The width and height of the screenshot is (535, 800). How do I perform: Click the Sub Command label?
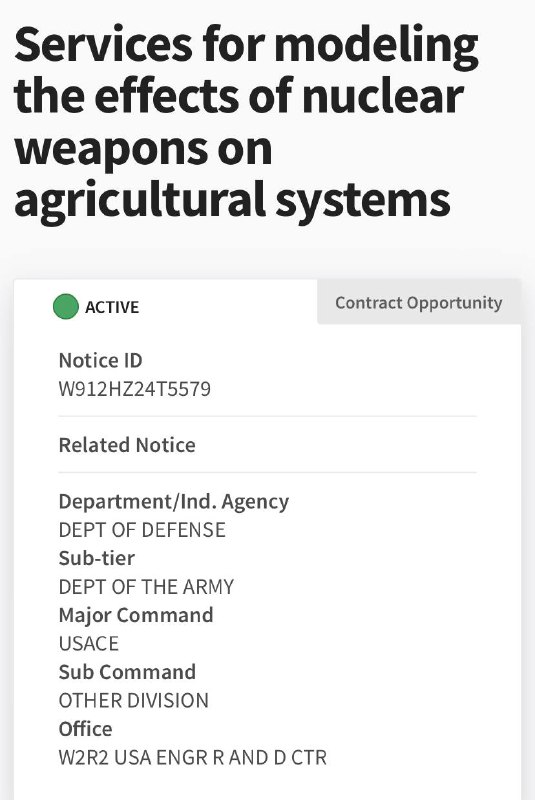pos(128,671)
